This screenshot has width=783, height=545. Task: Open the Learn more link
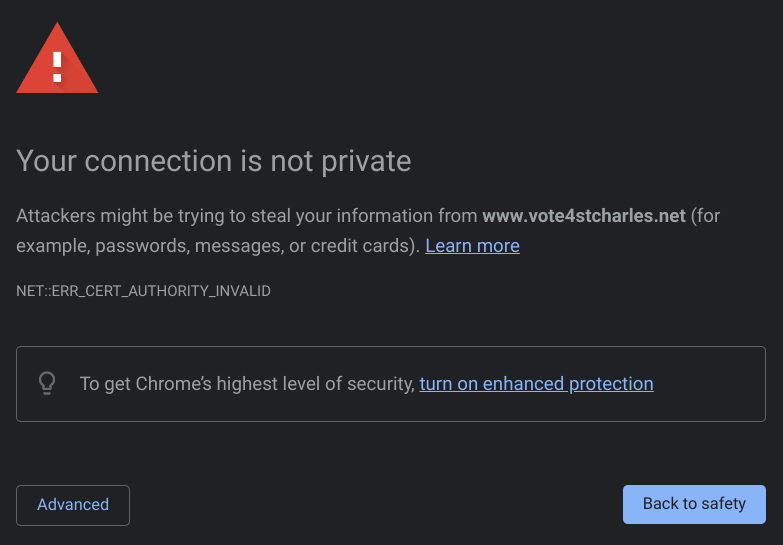pyautogui.click(x=472, y=245)
